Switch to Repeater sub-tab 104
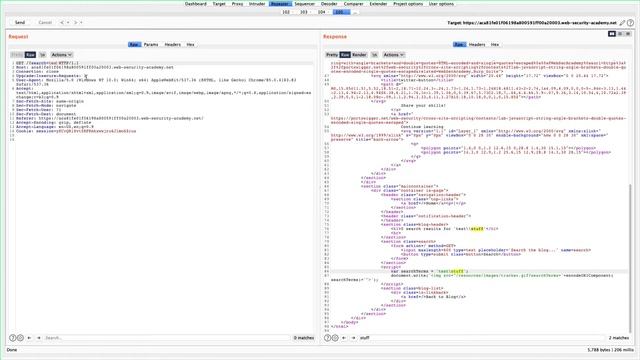Image resolution: width=640 pixels, height=360 pixels. point(323,12)
